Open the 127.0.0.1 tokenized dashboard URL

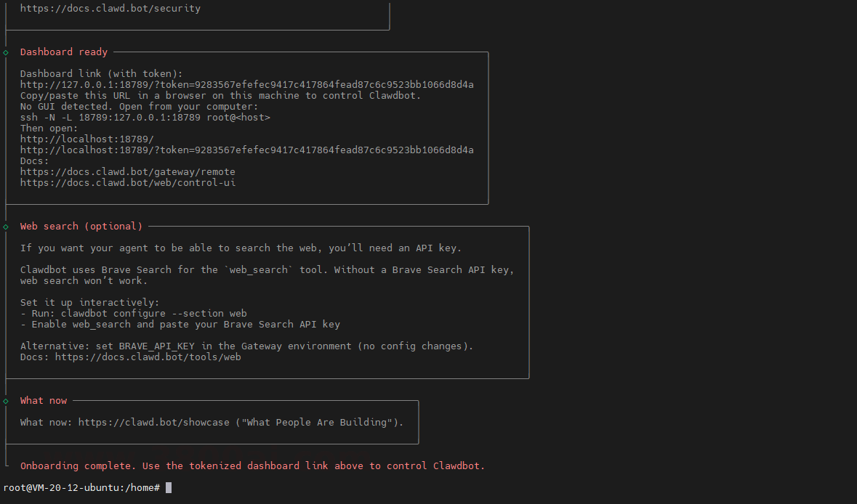[x=246, y=85]
